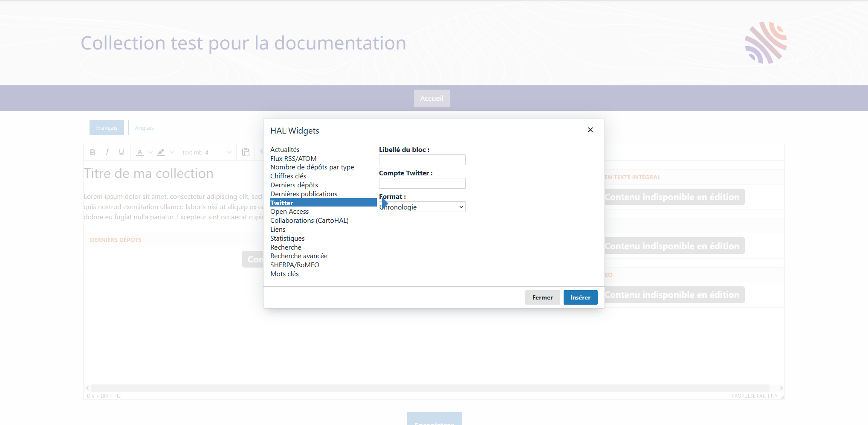Click the HAL logo in header
This screenshot has width=868, height=425.
(766, 43)
